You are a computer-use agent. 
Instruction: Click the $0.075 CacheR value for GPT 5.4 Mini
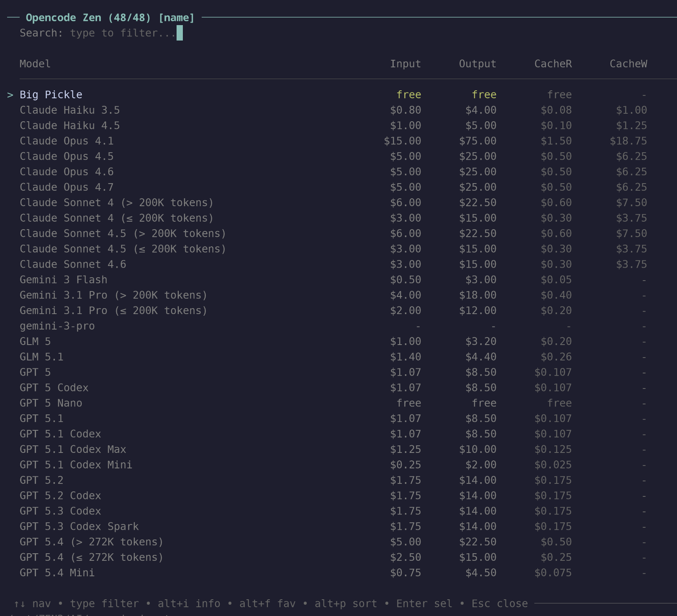553,573
